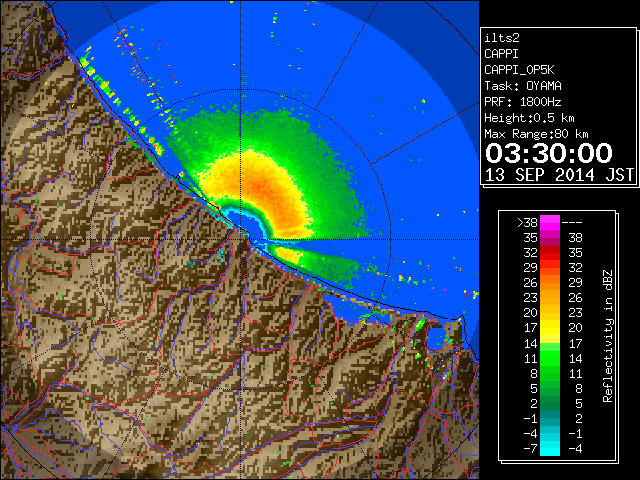Click the 'Reflectivity in dBZ' legend label
This screenshot has height=480, width=640.
(x=608, y=336)
